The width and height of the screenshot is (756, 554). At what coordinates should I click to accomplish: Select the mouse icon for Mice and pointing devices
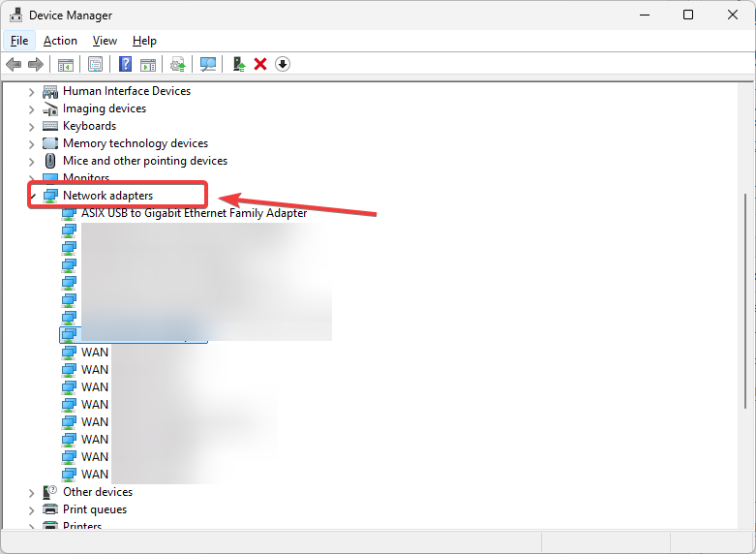tap(50, 161)
